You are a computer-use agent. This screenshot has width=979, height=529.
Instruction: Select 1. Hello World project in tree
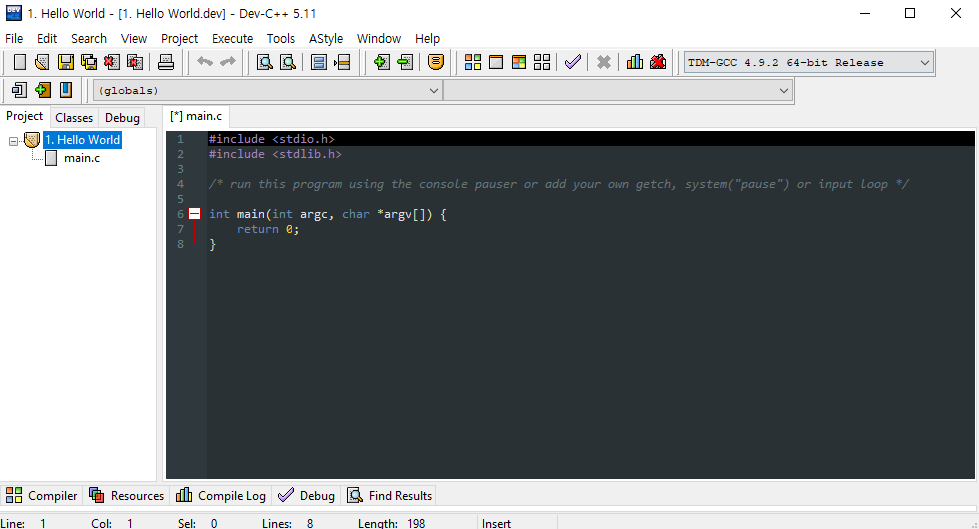[82, 140]
